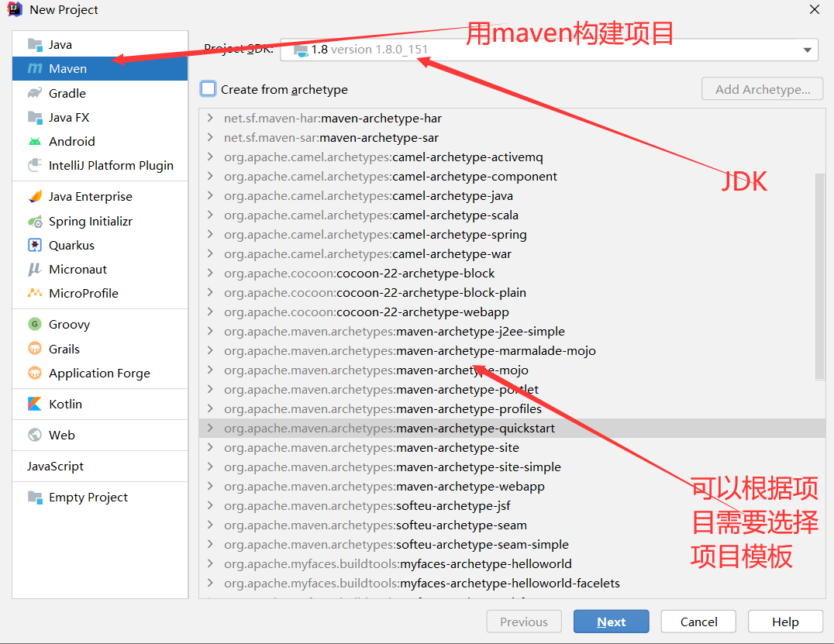Viewport: 834px width, 644px height.
Task: Select myfaces-archetype-helloworld-facelets row
Action: 512,584
